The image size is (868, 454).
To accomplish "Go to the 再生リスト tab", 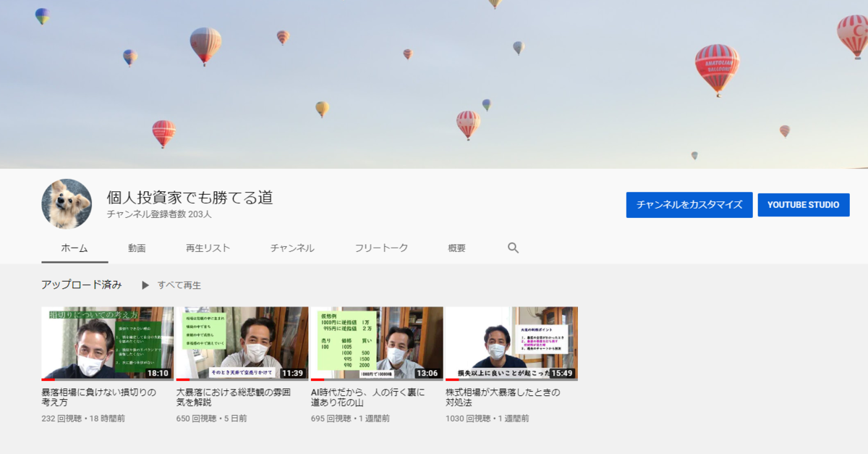I will point(208,248).
